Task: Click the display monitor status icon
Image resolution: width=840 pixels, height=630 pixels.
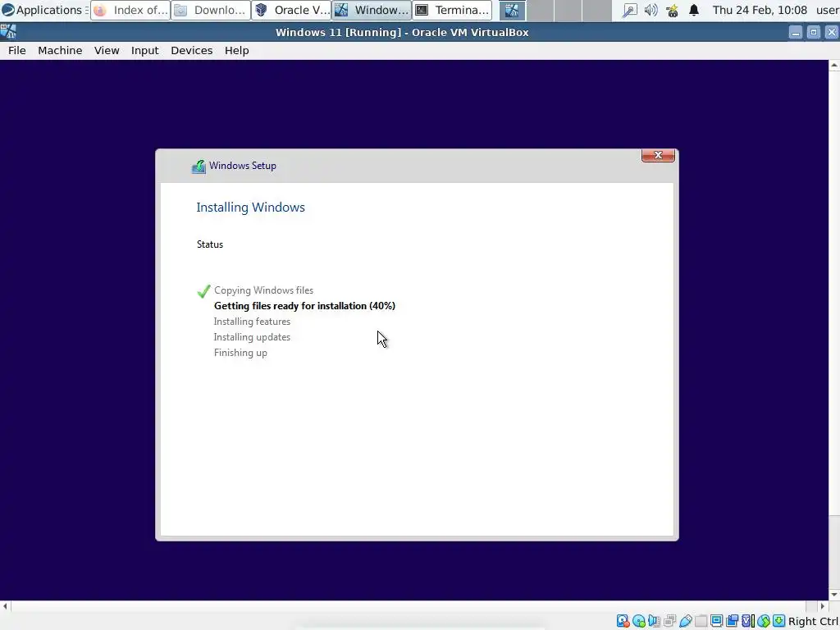Action: coord(716,621)
